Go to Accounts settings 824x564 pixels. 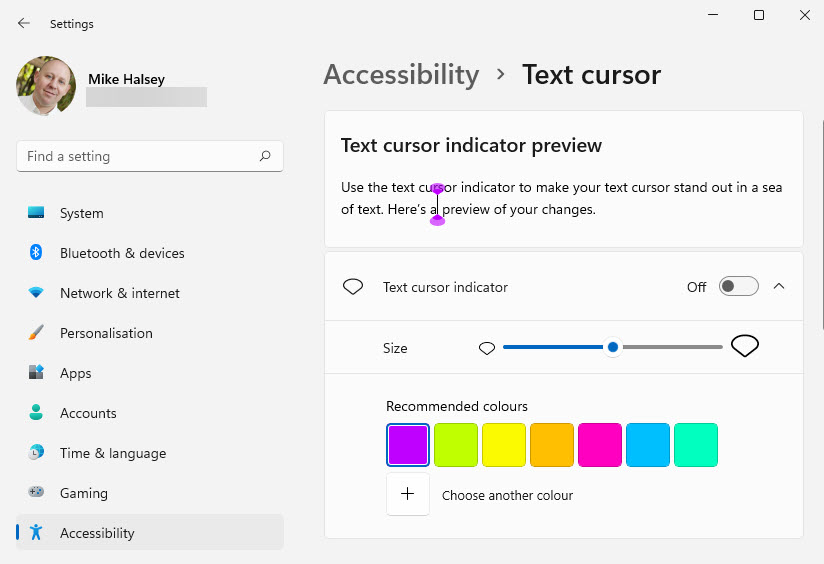coord(88,413)
